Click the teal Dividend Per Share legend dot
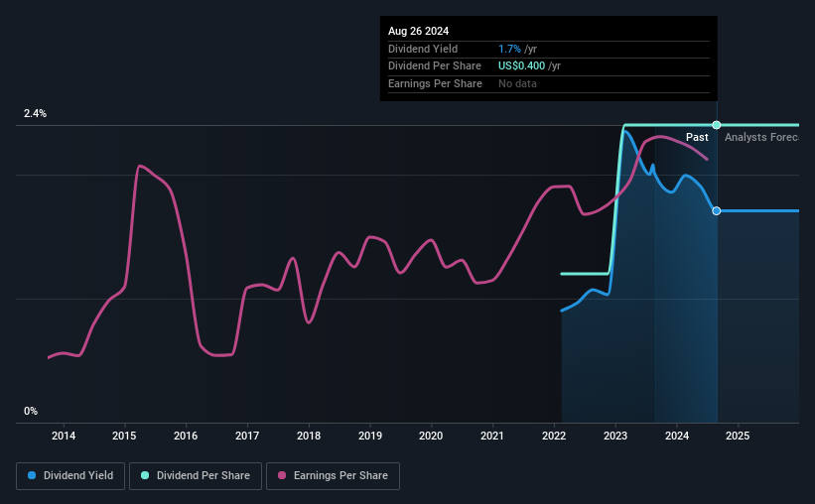 (x=145, y=475)
